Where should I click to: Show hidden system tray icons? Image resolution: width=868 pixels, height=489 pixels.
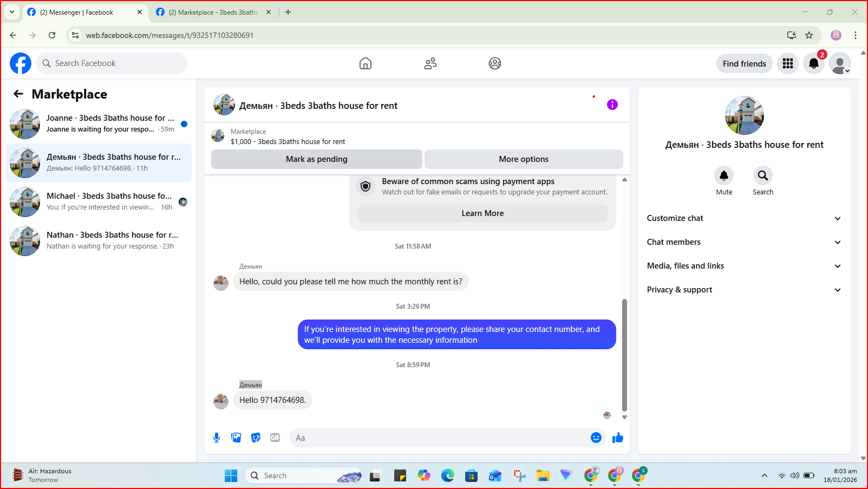pyautogui.click(x=765, y=475)
